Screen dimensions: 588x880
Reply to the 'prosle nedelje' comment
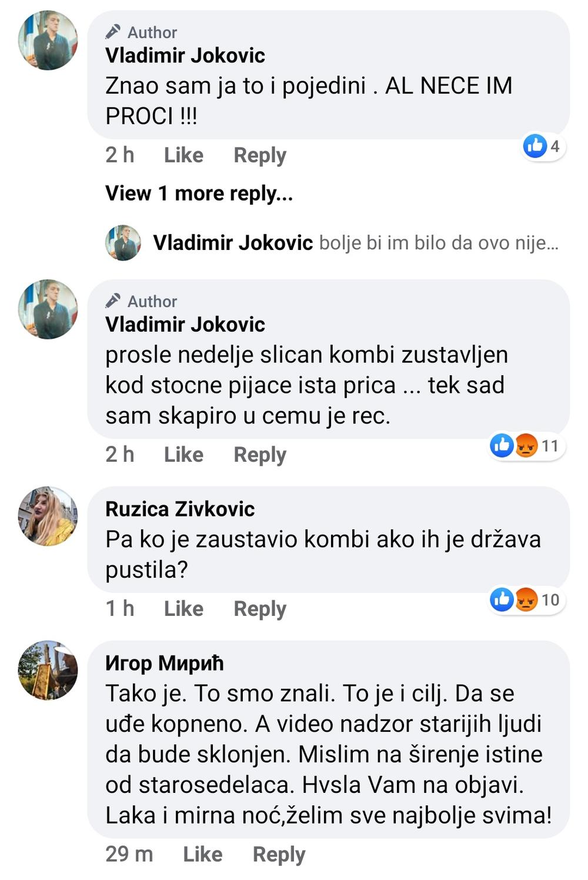(x=260, y=455)
